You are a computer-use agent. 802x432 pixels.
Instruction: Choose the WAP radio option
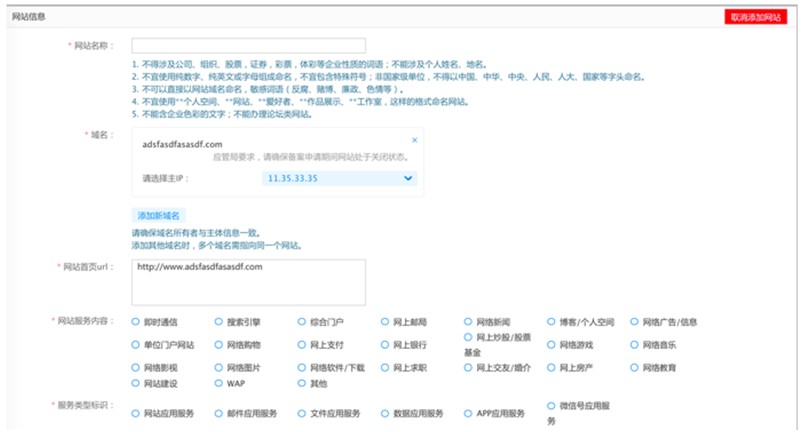(219, 383)
